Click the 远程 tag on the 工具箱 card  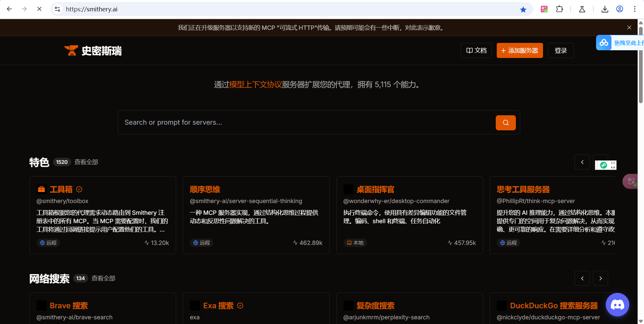[48, 243]
